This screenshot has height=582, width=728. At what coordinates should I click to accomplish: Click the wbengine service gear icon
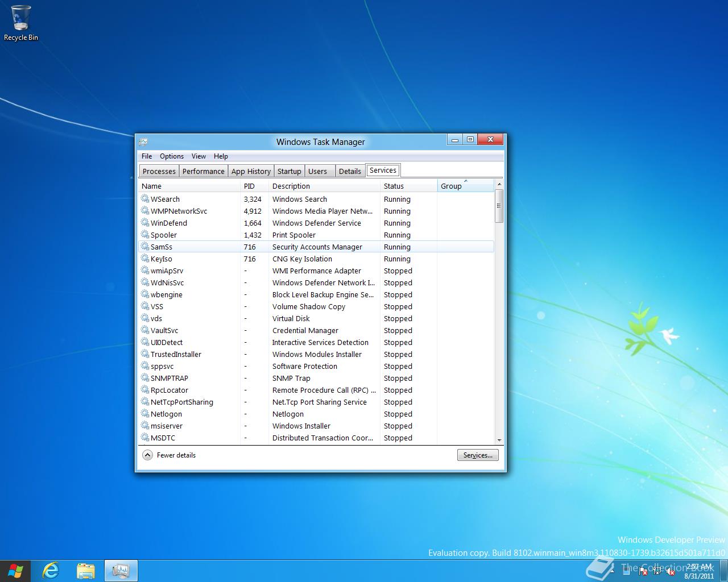(x=145, y=294)
